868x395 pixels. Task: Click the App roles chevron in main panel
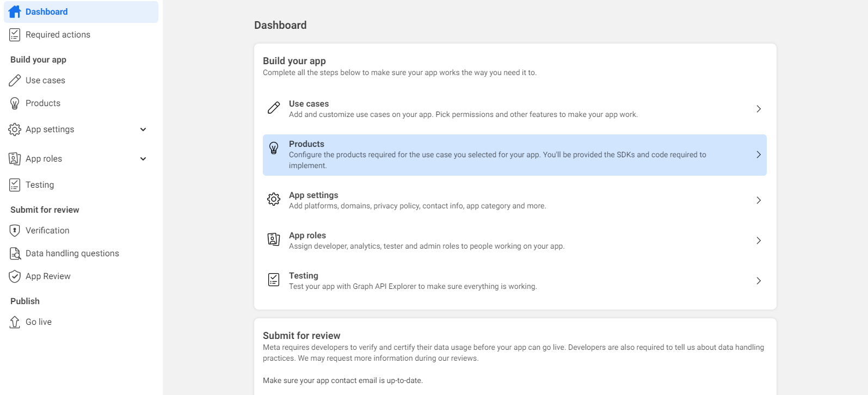(759, 240)
